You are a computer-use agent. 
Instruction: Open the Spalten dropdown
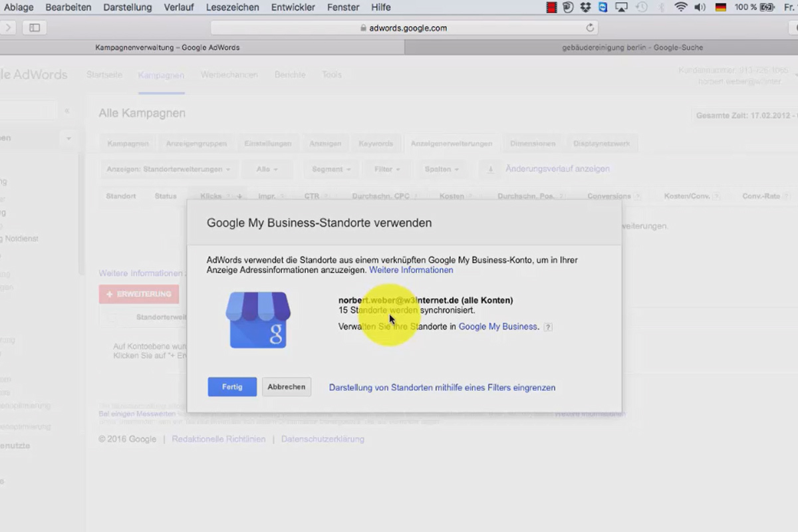[x=442, y=169]
